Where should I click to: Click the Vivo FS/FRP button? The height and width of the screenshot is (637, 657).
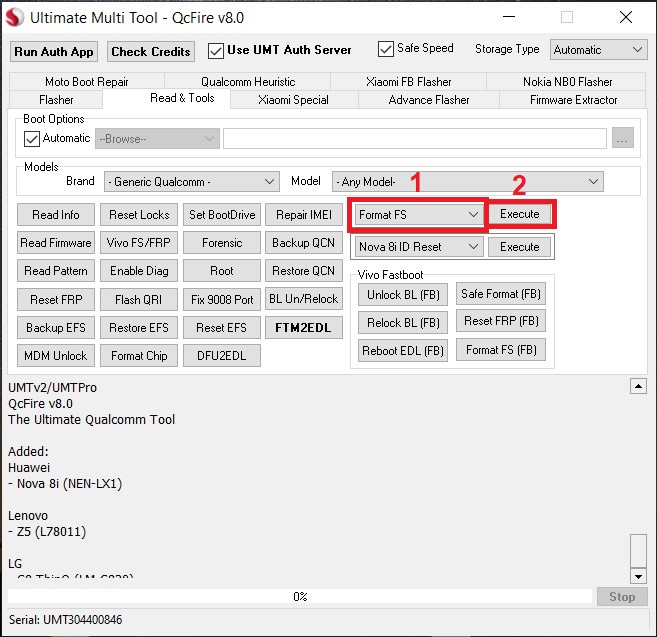pos(139,243)
